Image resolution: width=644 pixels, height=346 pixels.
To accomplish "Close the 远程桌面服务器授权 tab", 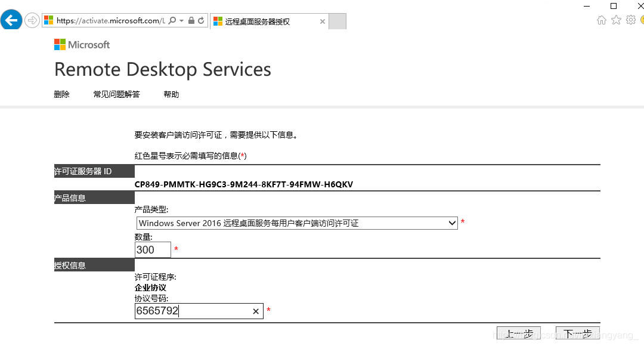I will pyautogui.click(x=323, y=21).
